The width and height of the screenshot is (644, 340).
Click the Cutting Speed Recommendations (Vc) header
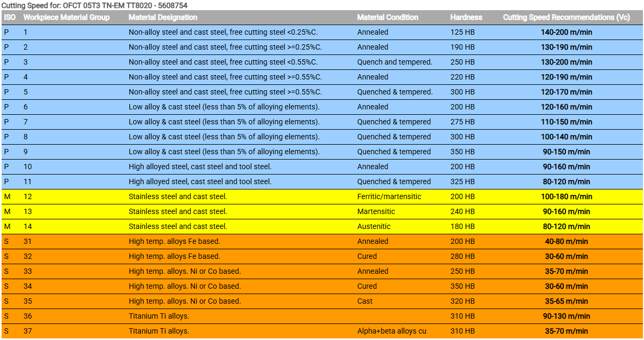[567, 17]
